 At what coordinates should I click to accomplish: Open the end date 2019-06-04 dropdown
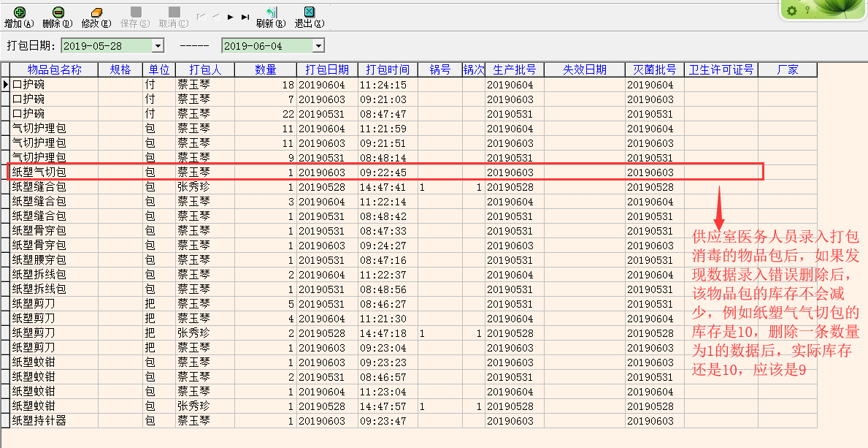pyautogui.click(x=318, y=46)
